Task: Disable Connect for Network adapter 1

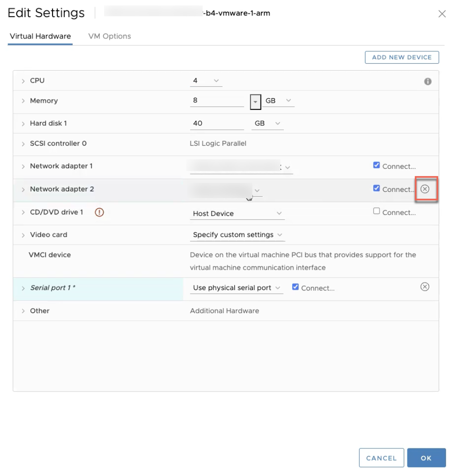Action: coord(376,166)
